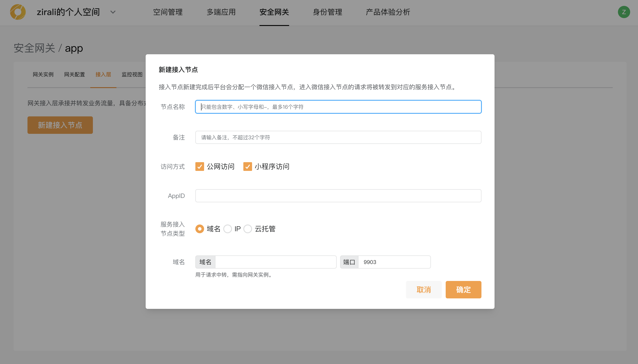The height and width of the screenshot is (364, 638).
Task: Select the 域名 radio button
Action: [x=200, y=229]
